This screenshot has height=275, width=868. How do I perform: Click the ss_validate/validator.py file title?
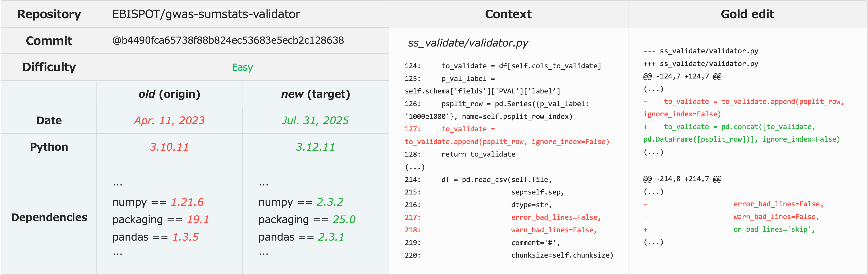coord(468,43)
